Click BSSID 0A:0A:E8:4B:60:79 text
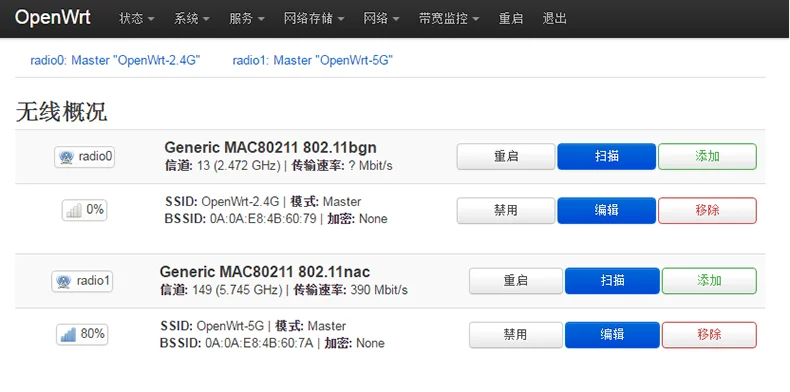Viewport: 790px width, 392px height. tap(240, 219)
